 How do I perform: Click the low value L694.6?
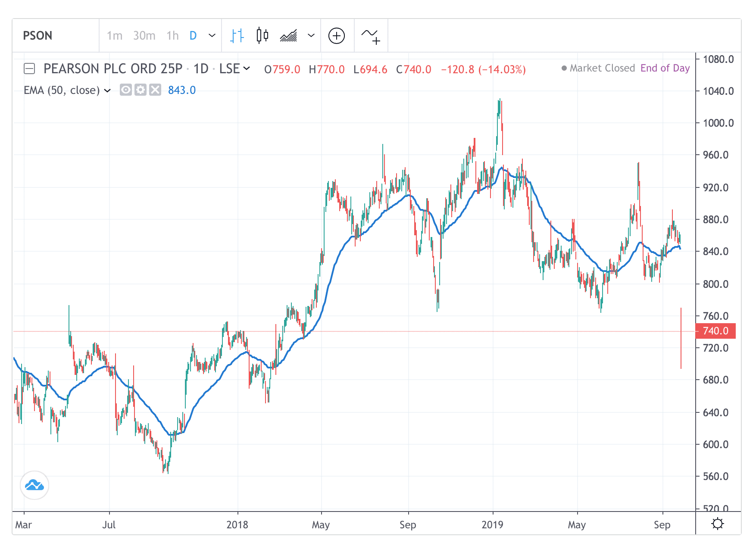pos(370,69)
